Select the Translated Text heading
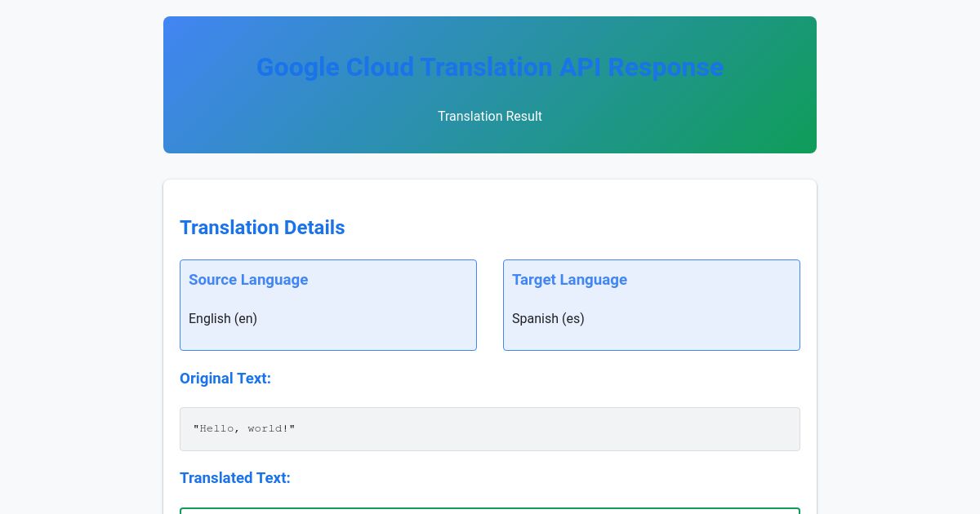 pos(235,478)
